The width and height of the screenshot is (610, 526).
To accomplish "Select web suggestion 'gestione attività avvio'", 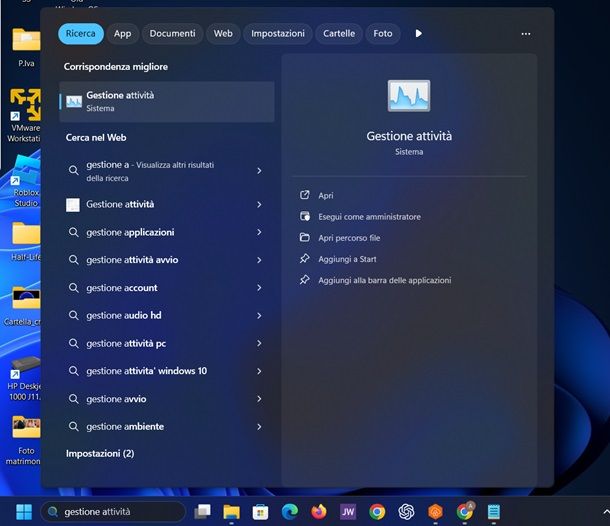I will 167,260.
